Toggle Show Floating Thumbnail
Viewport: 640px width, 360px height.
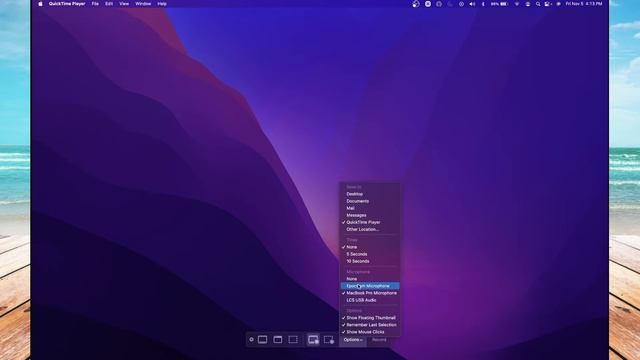[x=370, y=318]
